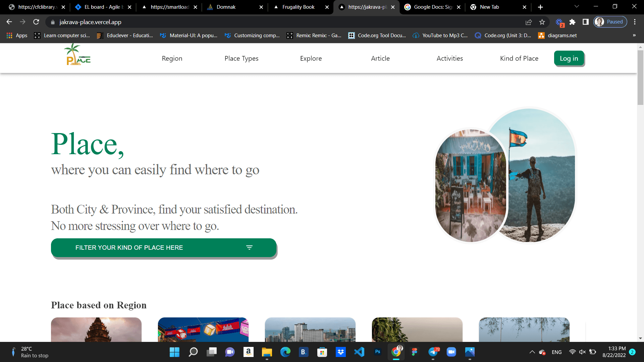Viewport: 644px width, 362px height.
Task: Share this page via share icon
Action: click(x=529, y=22)
